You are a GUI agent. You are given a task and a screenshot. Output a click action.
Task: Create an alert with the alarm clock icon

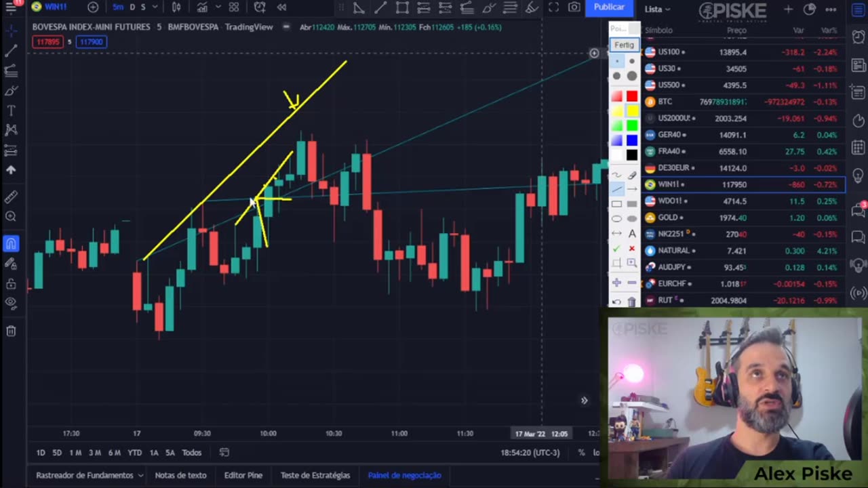pos(260,7)
